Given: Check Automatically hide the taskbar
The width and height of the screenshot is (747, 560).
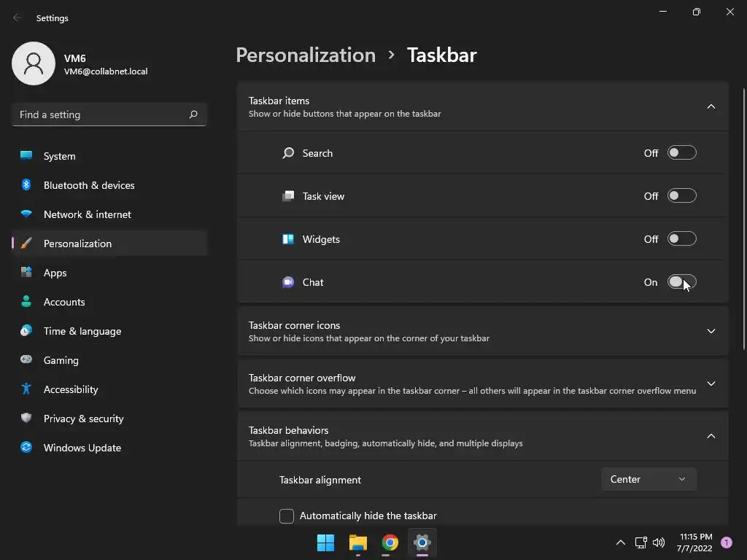Looking at the screenshot, I should [287, 516].
